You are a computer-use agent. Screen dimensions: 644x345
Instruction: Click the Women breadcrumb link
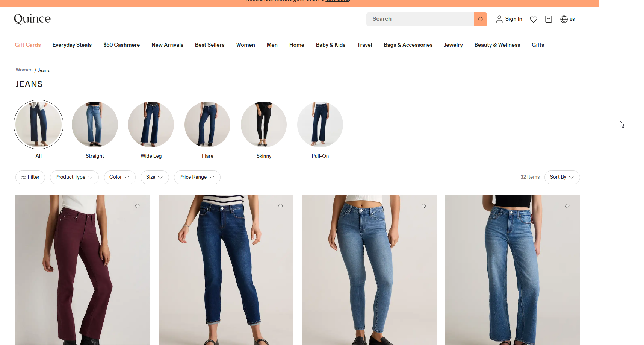tap(24, 70)
